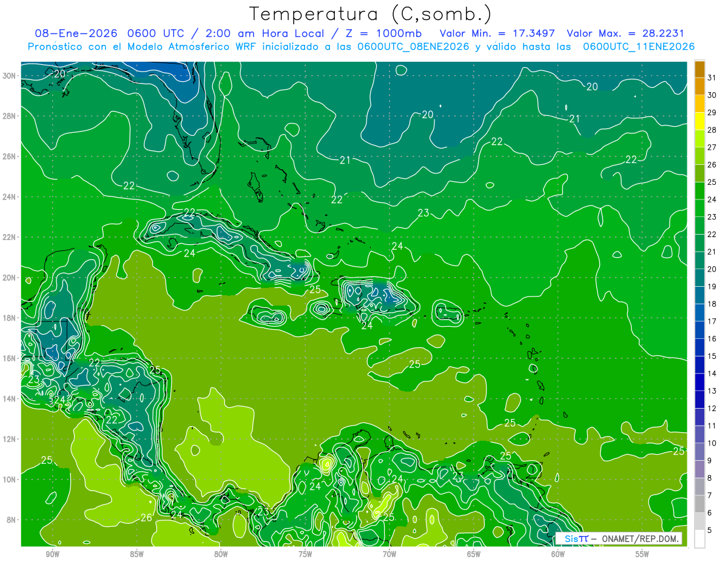The width and height of the screenshot is (728, 562).
Task: Click the 'ONAMET/REP.DOM.' credit label
Action: point(640,538)
